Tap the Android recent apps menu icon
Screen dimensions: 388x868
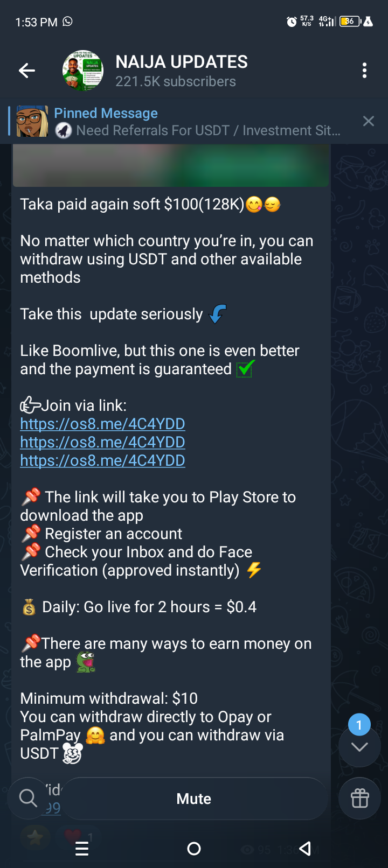(82, 849)
